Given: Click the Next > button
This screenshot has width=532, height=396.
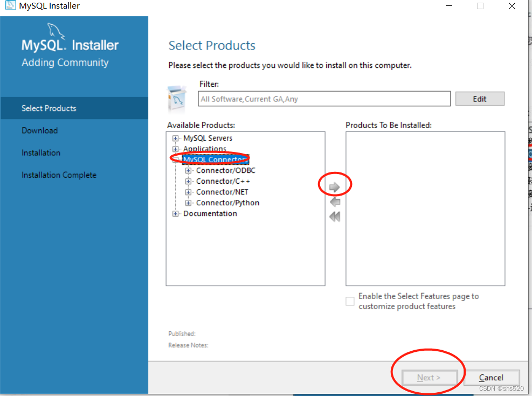Looking at the screenshot, I should [x=429, y=377].
